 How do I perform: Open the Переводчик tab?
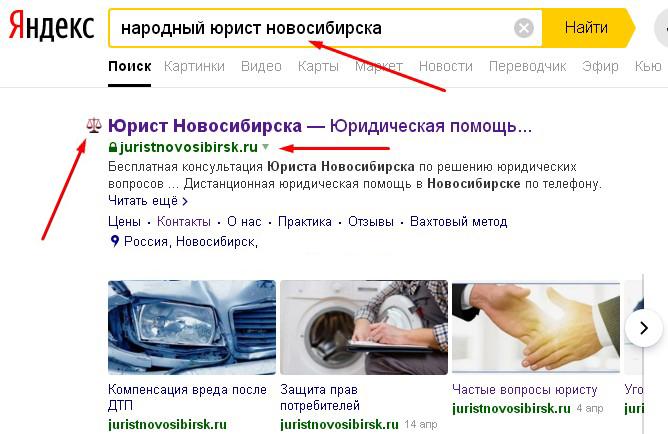527,66
